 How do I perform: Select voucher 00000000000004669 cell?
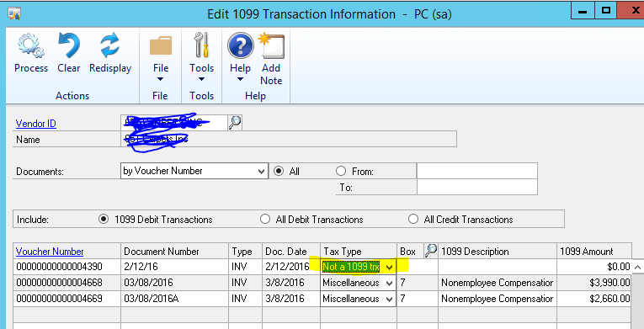pos(67,299)
